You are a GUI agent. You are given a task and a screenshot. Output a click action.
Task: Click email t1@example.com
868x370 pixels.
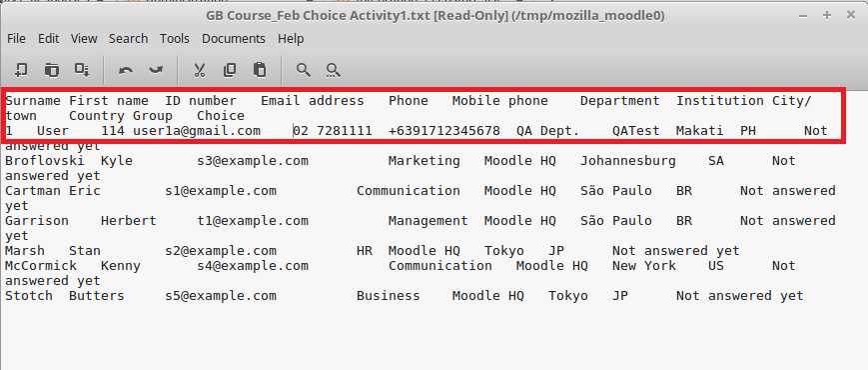253,220
